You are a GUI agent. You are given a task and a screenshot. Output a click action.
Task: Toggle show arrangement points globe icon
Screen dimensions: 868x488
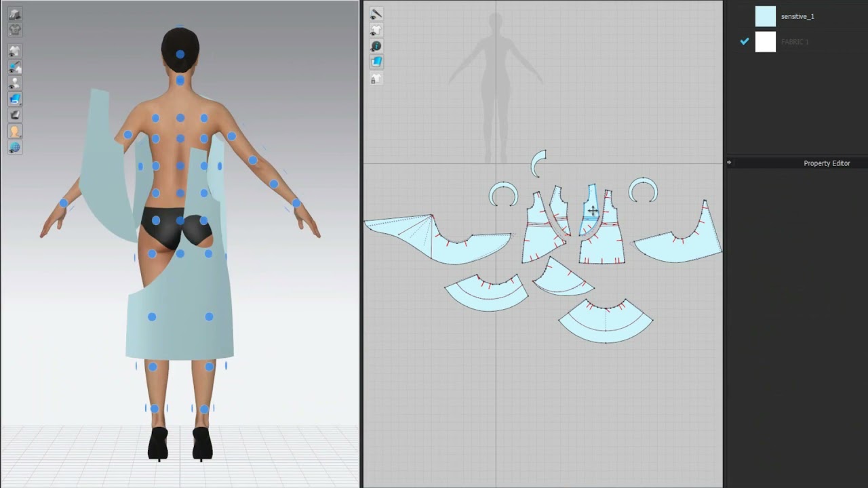click(14, 147)
